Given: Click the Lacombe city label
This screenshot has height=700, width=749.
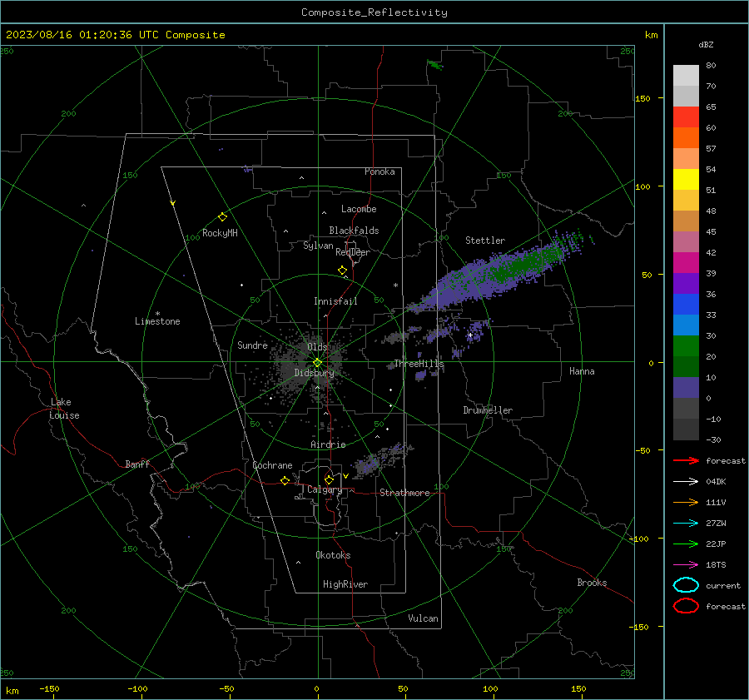Looking at the screenshot, I should pos(359,209).
